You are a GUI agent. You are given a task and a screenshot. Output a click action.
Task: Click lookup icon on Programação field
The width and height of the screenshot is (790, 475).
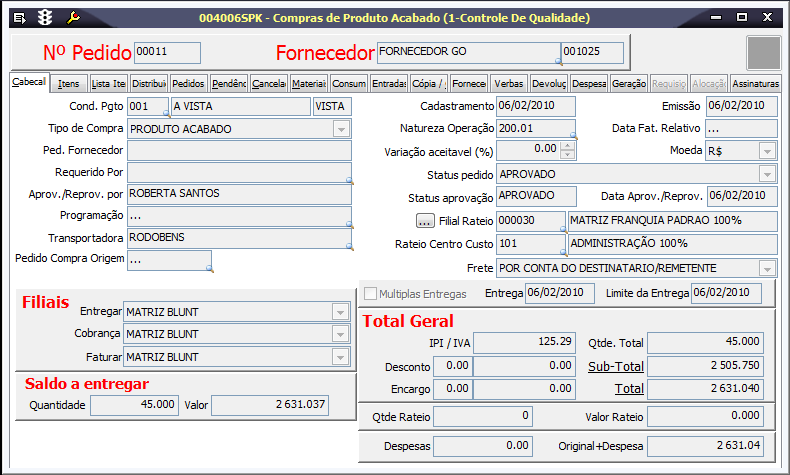[349, 224]
